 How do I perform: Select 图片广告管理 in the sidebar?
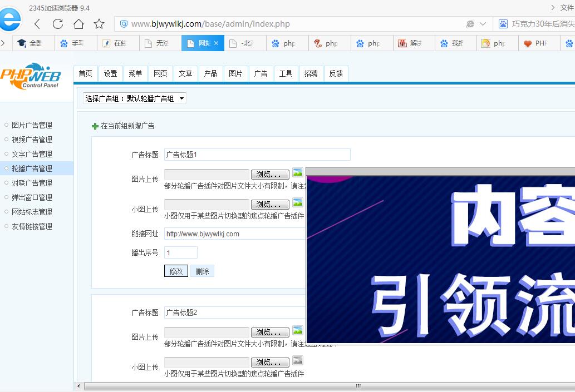click(x=32, y=125)
